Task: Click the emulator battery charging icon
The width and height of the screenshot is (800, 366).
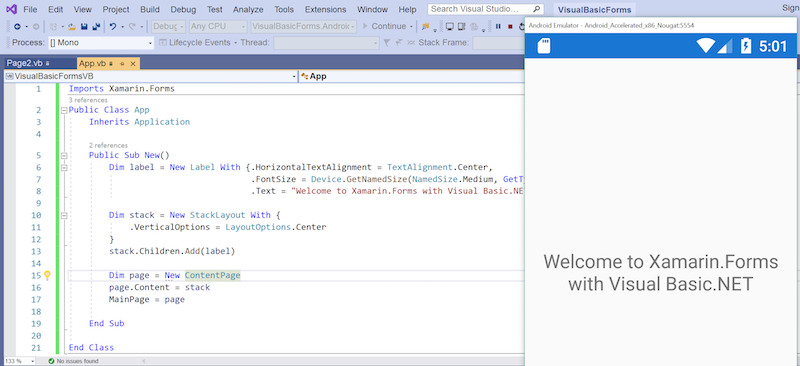Action: [746, 46]
